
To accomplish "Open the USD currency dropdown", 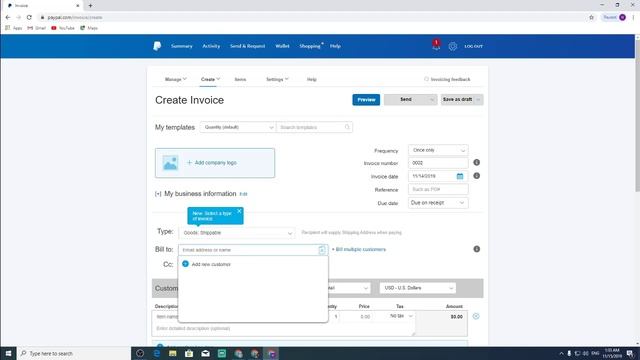I will [418, 288].
